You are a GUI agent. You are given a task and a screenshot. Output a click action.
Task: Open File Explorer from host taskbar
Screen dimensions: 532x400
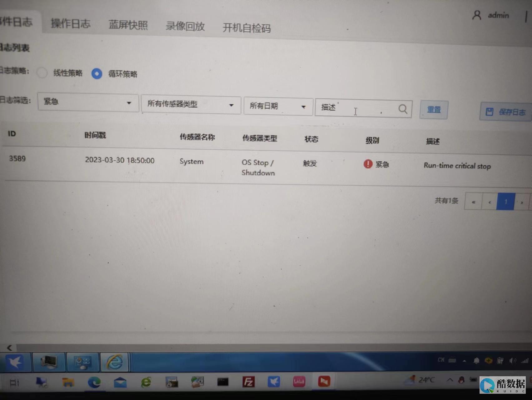pos(68,382)
